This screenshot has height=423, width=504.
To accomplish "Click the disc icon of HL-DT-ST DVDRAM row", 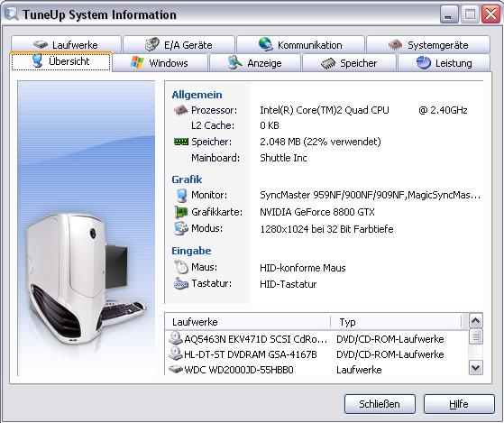I will point(176,354).
